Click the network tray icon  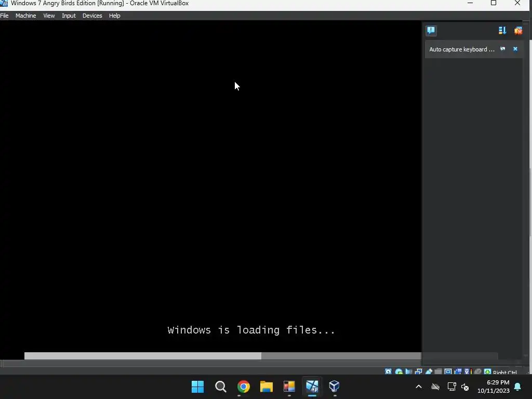tap(452, 387)
